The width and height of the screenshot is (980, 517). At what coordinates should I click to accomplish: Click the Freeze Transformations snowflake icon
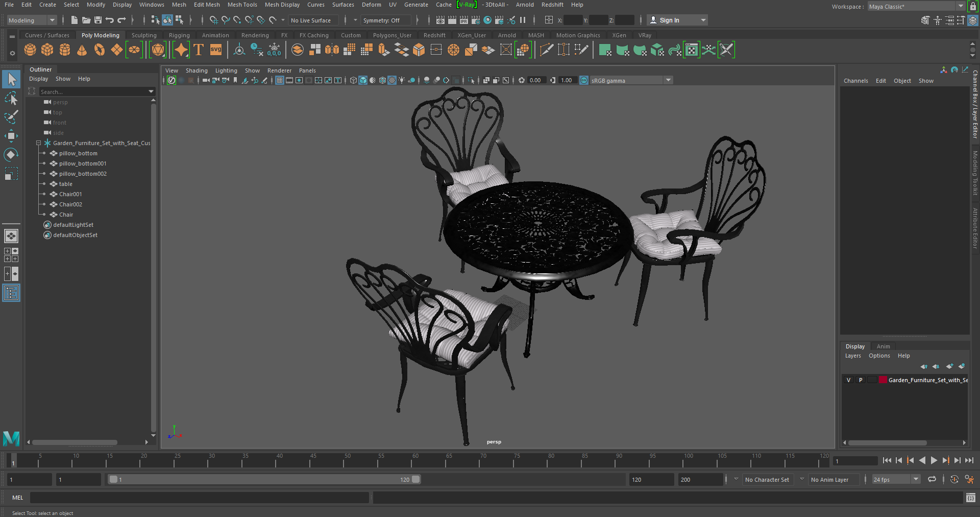tap(274, 50)
